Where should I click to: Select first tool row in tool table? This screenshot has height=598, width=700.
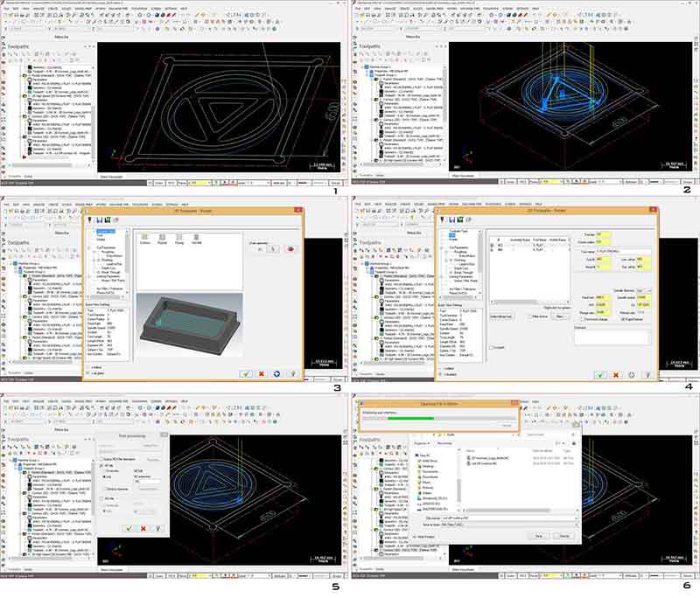[x=529, y=246]
